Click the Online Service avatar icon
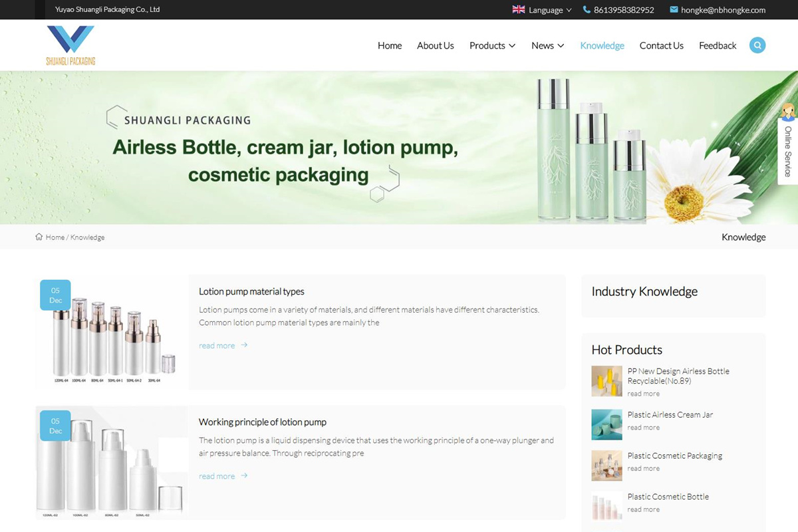 (x=789, y=111)
